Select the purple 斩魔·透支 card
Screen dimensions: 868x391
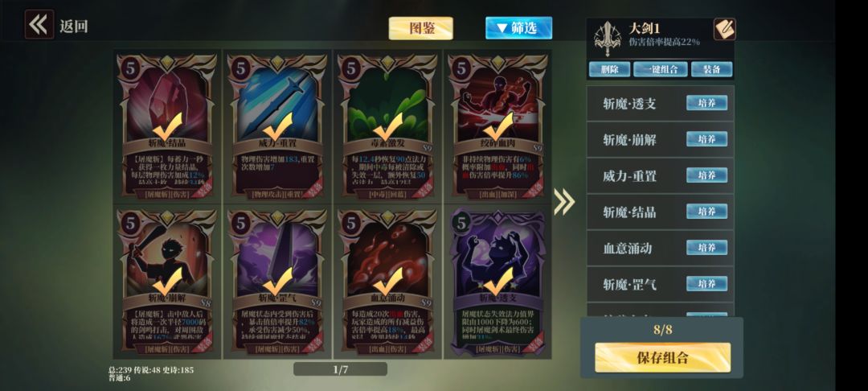click(498, 282)
